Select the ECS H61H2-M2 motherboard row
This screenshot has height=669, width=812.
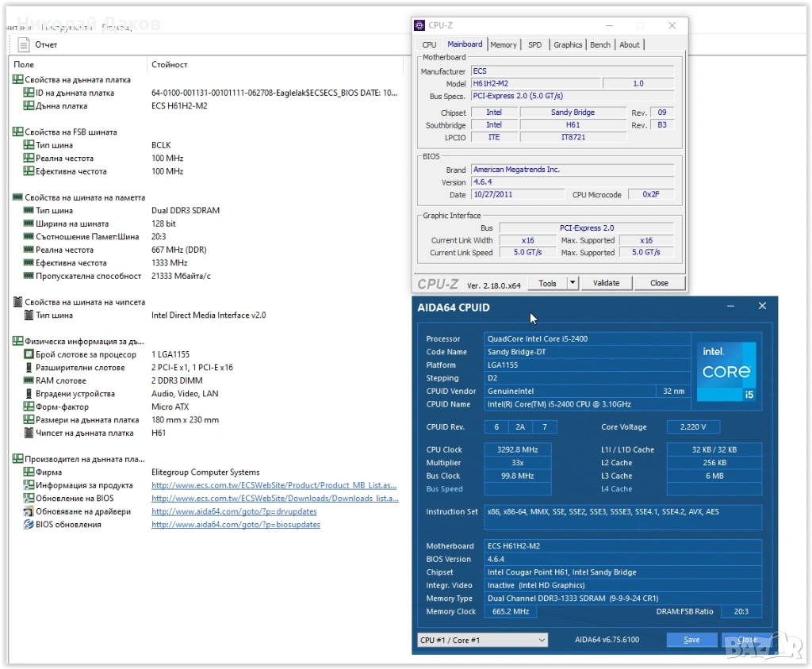coord(179,105)
